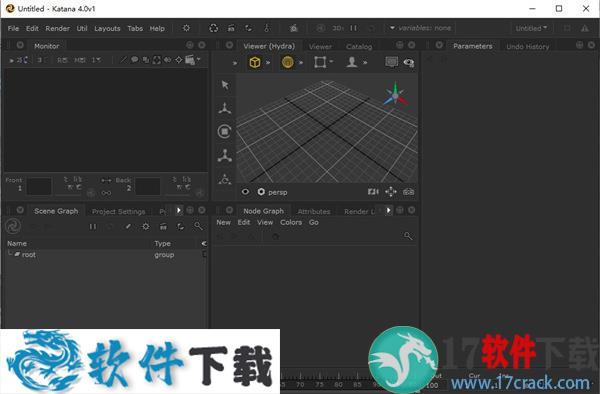This screenshot has height=394, width=600.
Task: Click the pencil icon in Scene Graph toolbar
Action: [128, 226]
